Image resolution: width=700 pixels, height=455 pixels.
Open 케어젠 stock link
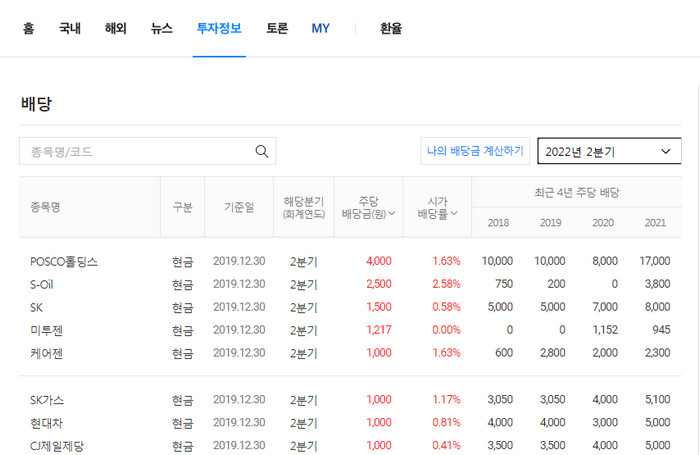[x=46, y=354]
